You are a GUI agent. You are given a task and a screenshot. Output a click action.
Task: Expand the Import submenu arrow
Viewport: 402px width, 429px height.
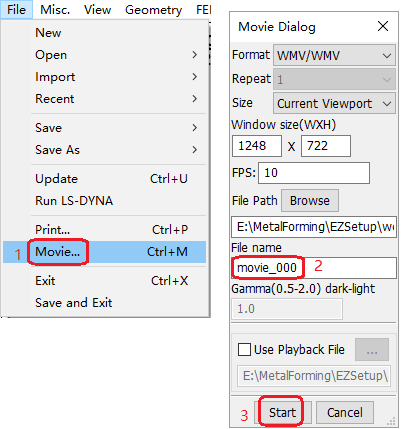[195, 77]
